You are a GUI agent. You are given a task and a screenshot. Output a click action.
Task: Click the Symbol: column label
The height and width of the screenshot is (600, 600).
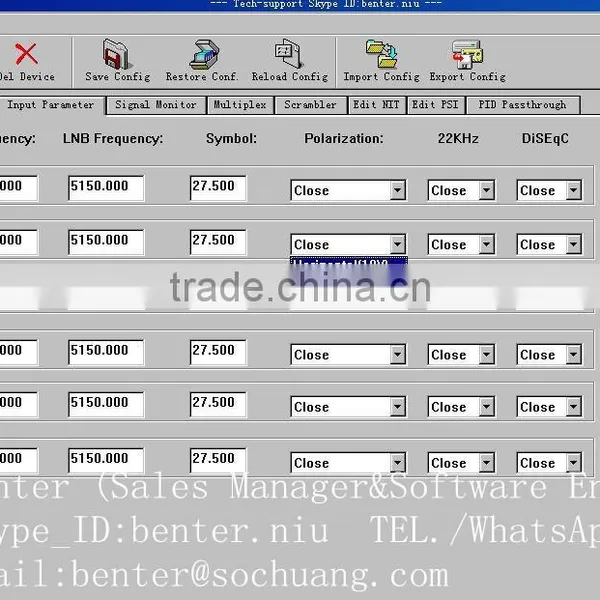pyautogui.click(x=232, y=139)
